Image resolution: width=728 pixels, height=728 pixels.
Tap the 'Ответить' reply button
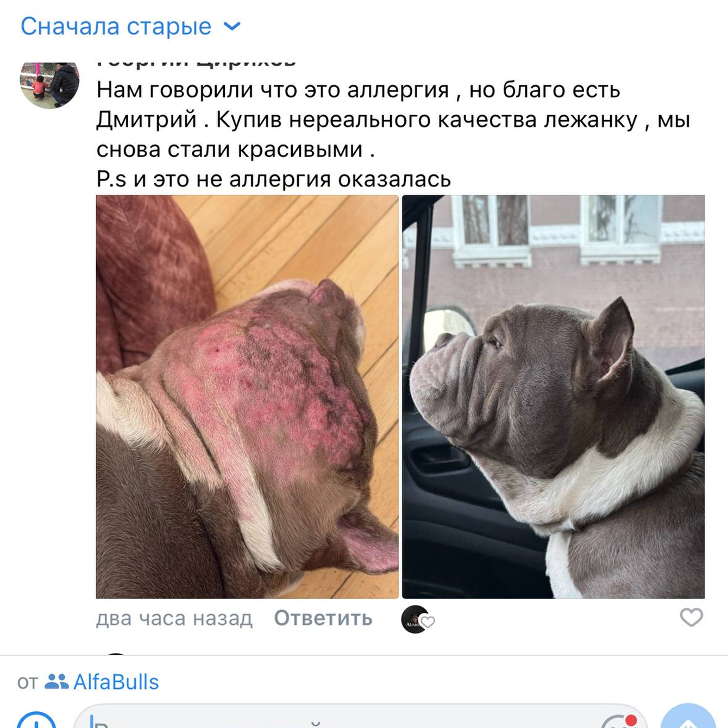tap(323, 618)
